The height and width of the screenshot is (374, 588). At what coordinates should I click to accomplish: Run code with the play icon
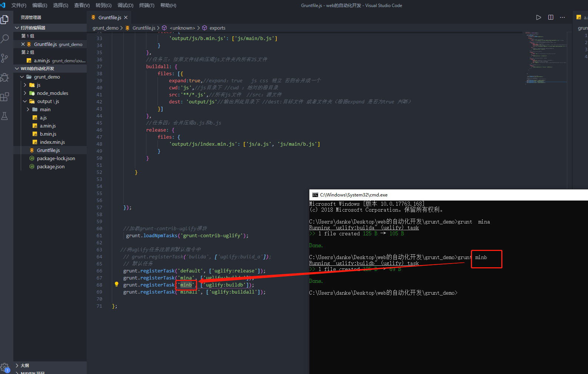(x=539, y=17)
